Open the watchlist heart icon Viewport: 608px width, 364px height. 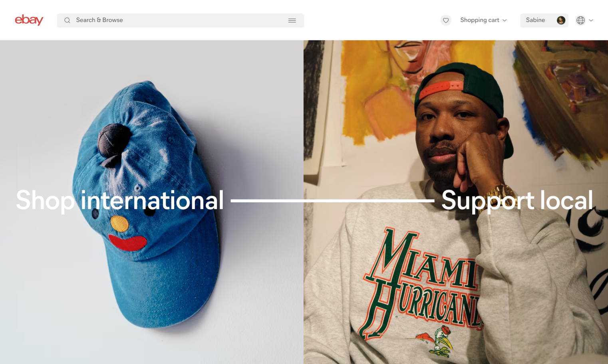coord(446,20)
